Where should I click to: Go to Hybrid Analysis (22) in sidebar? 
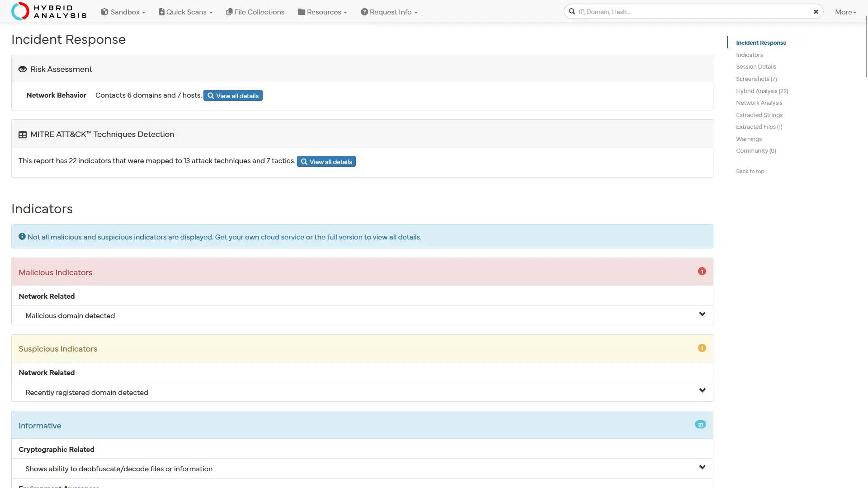pyautogui.click(x=762, y=91)
